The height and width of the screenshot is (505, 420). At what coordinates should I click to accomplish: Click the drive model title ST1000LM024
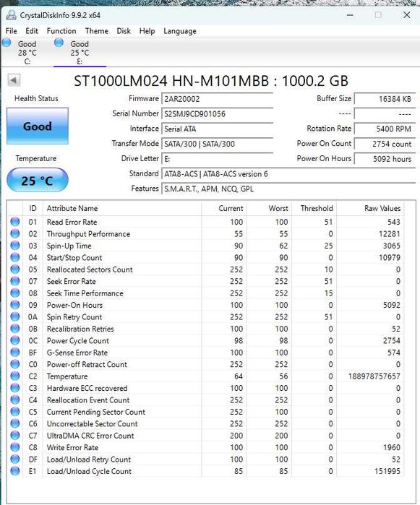(x=211, y=80)
